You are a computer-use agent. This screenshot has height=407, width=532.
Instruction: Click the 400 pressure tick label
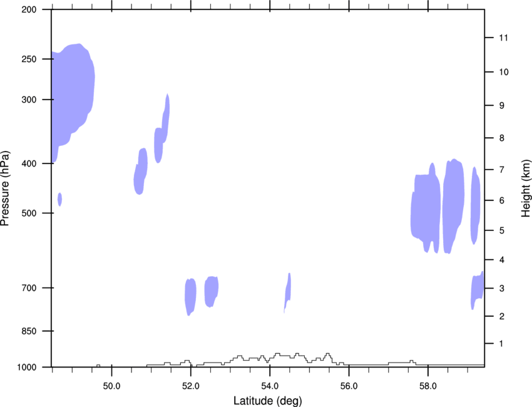29,163
